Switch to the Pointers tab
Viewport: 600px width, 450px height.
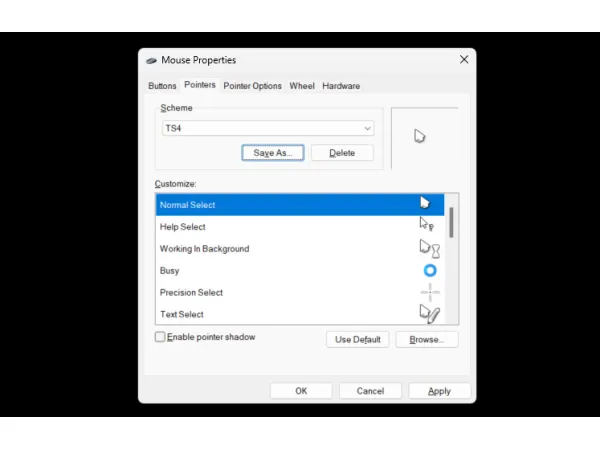click(200, 85)
